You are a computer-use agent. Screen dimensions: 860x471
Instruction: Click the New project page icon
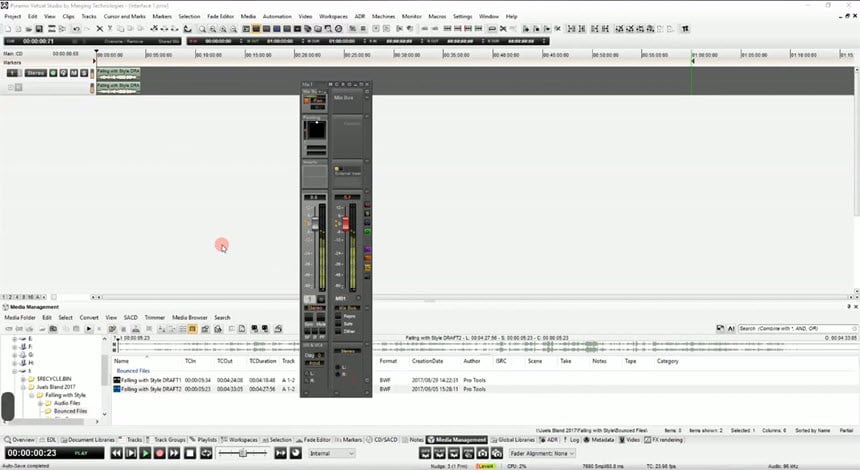[8, 29]
